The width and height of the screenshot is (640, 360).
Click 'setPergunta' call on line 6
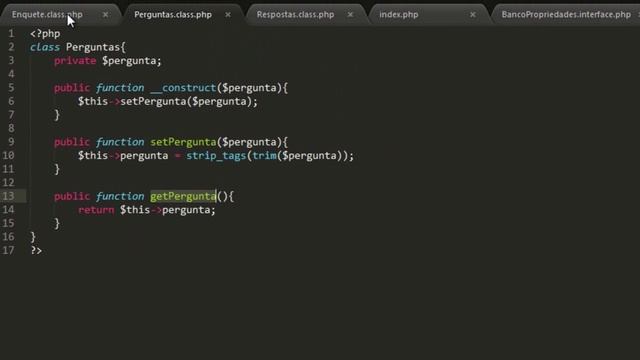pyautogui.click(x=153, y=102)
